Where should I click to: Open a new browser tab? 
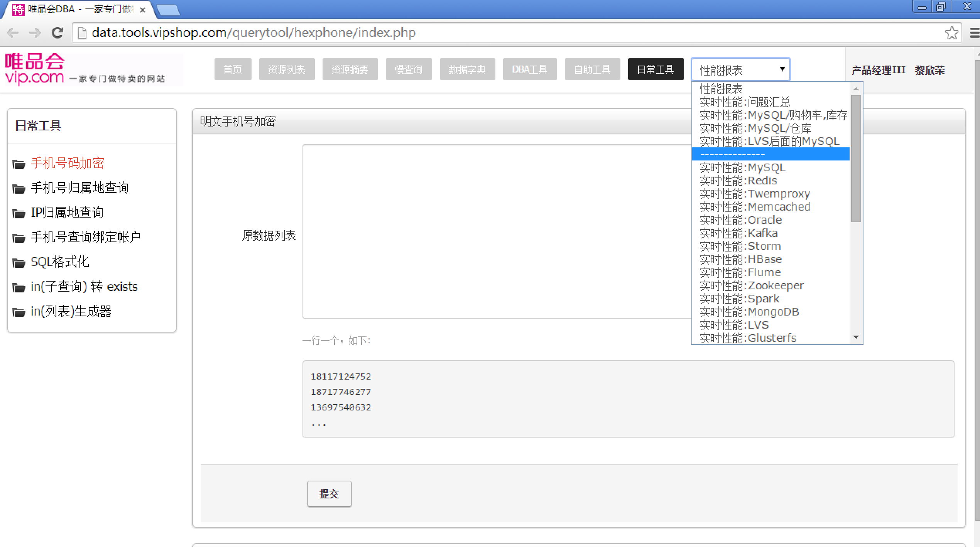(169, 10)
